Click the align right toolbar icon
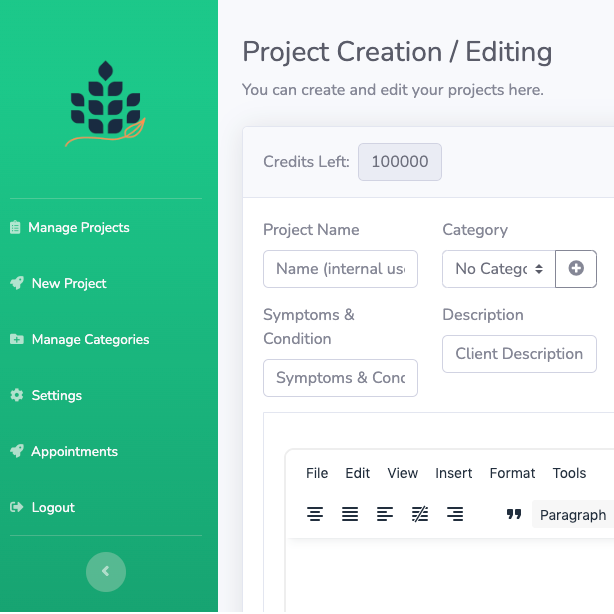This screenshot has height=614, width=614. 455,514
